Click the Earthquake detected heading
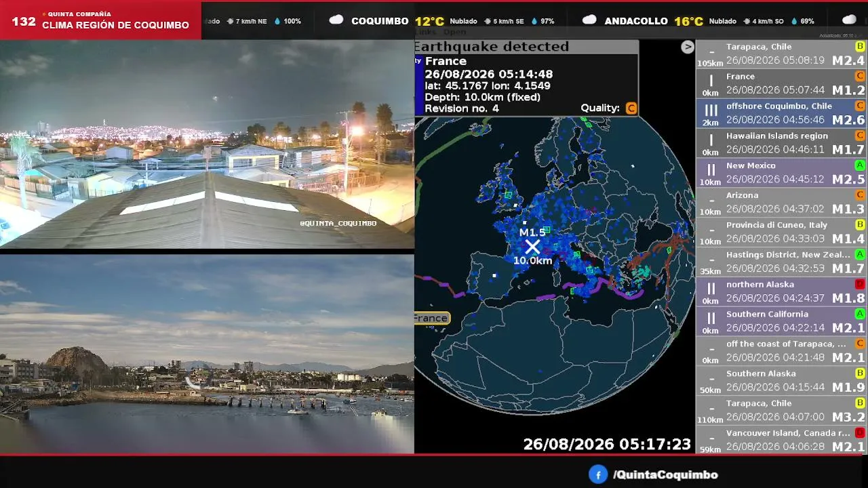Viewport: 868px width, 488px height. (492, 47)
